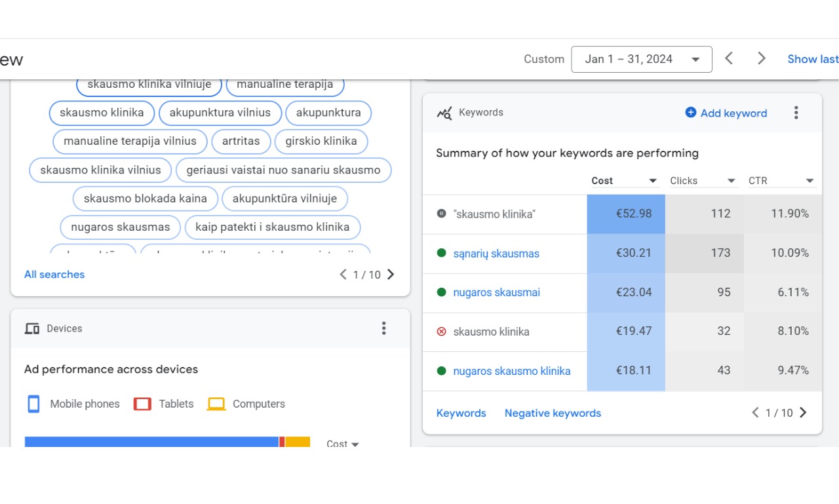Open All searches link

(54, 275)
